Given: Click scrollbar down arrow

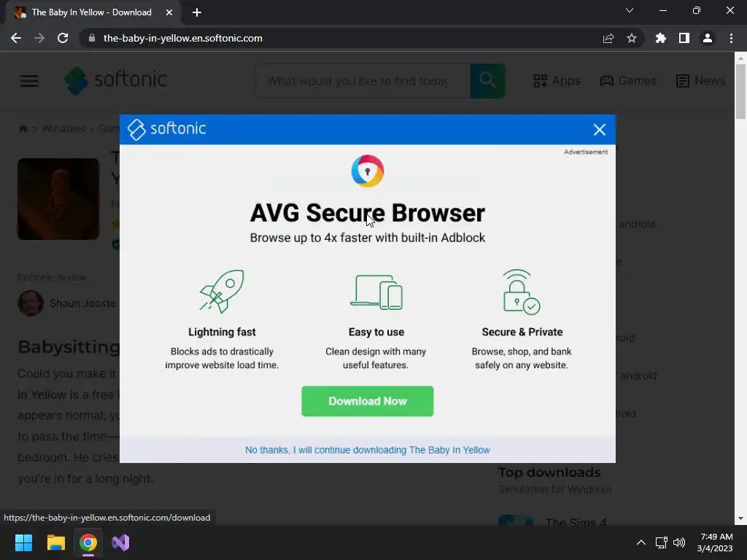Looking at the screenshot, I should pos(740,518).
